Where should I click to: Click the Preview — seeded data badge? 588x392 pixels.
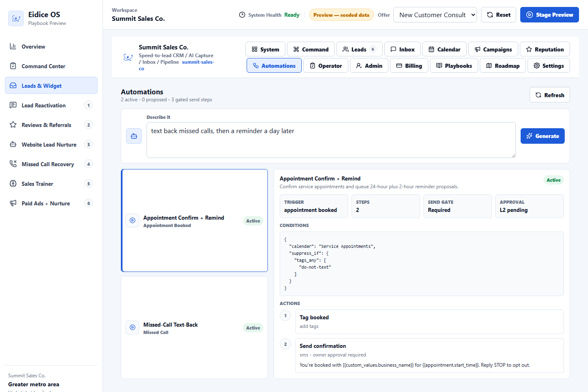tap(341, 15)
